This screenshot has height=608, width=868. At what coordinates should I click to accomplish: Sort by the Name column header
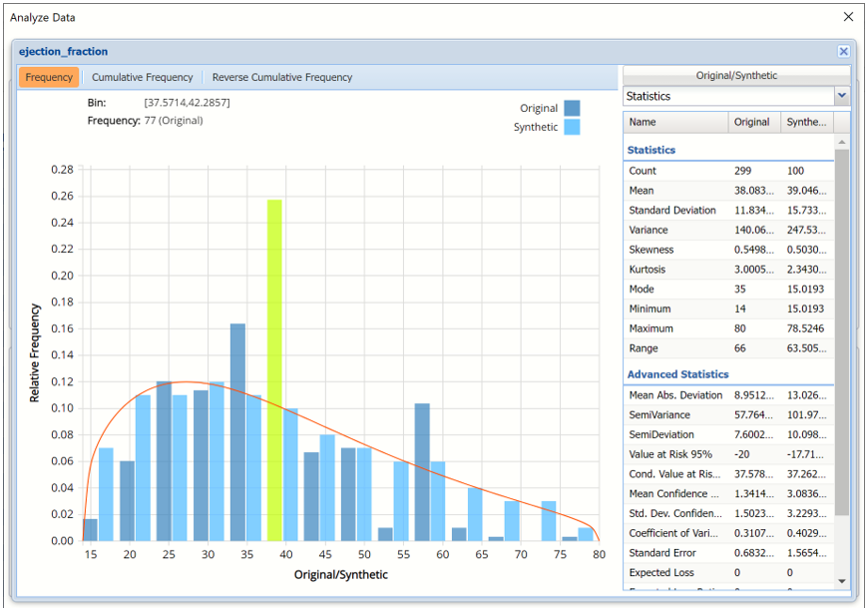[x=675, y=122]
